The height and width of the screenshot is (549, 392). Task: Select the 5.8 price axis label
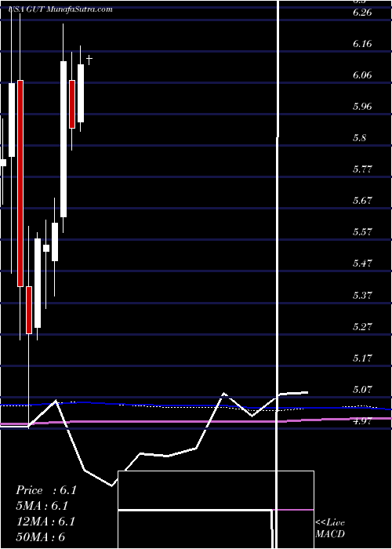click(361, 138)
